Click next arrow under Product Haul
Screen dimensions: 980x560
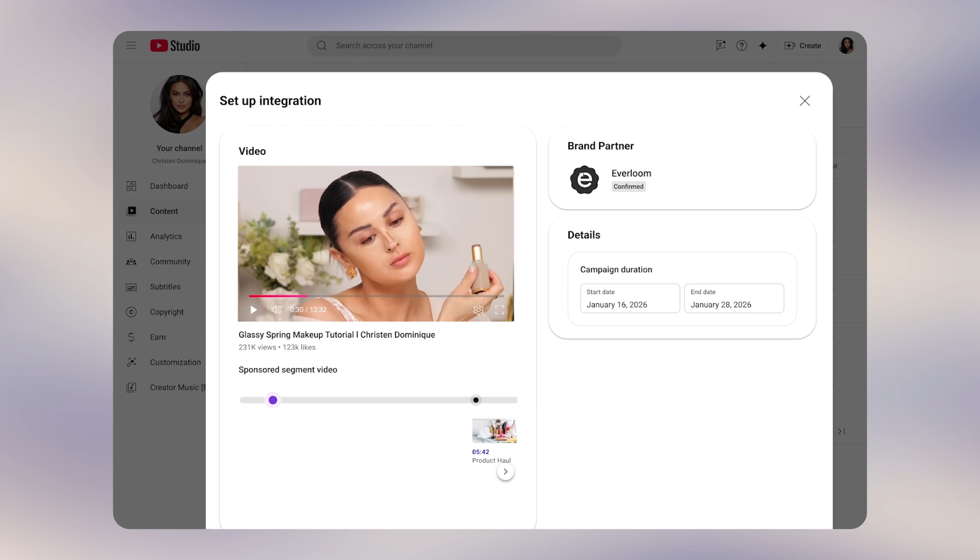pos(505,472)
